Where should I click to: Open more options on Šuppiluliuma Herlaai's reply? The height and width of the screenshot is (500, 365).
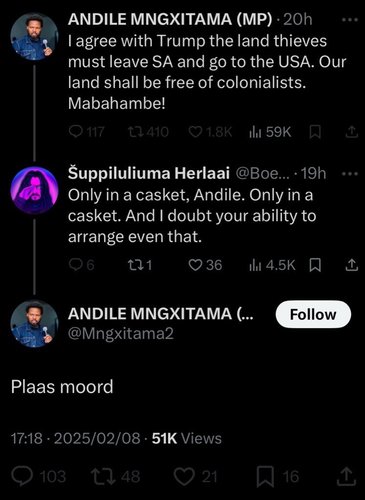tap(350, 174)
